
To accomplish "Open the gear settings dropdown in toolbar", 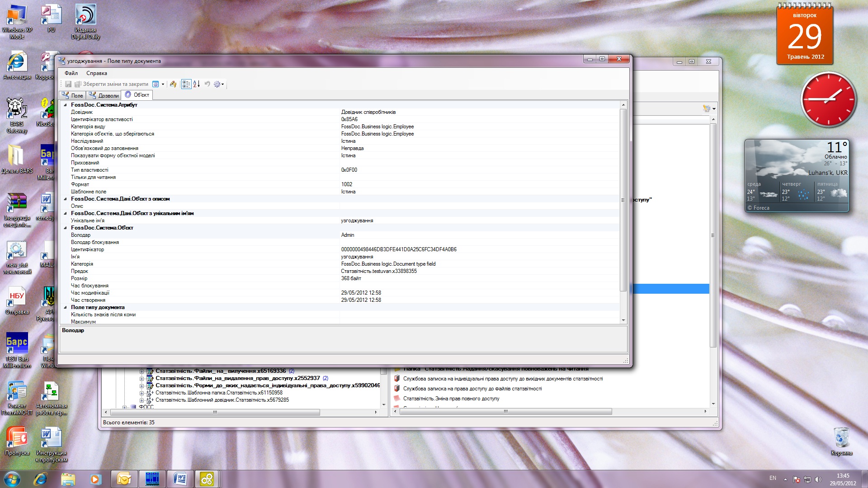I will pos(219,84).
